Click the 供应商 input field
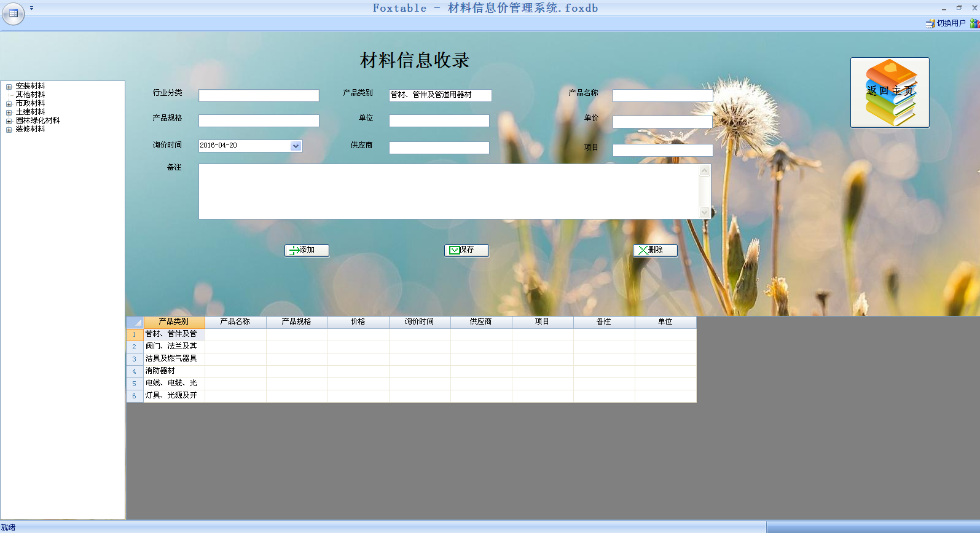Image resolution: width=980 pixels, height=533 pixels. 439,148
